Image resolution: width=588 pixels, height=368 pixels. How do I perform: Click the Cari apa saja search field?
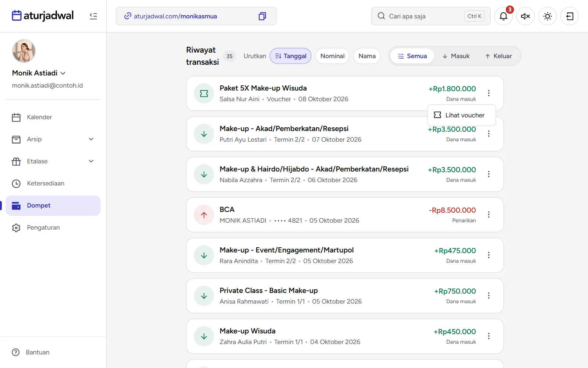431,16
